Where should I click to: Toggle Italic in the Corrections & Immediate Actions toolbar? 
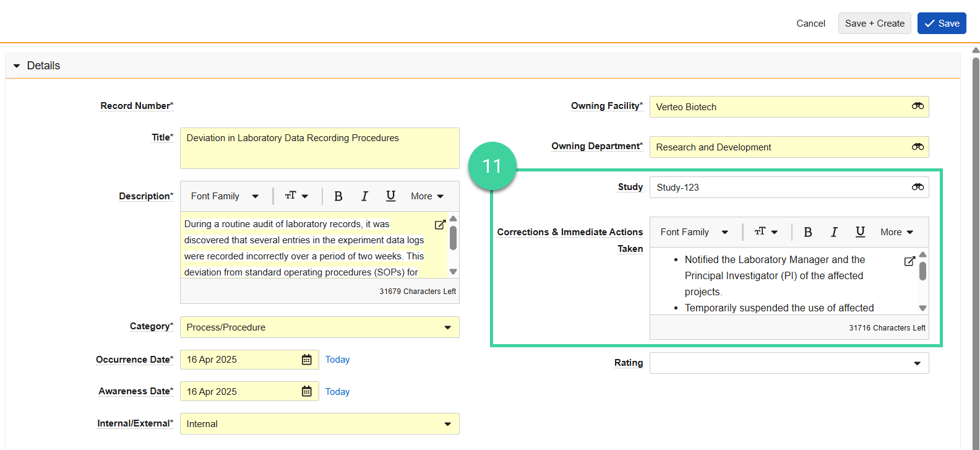click(834, 232)
